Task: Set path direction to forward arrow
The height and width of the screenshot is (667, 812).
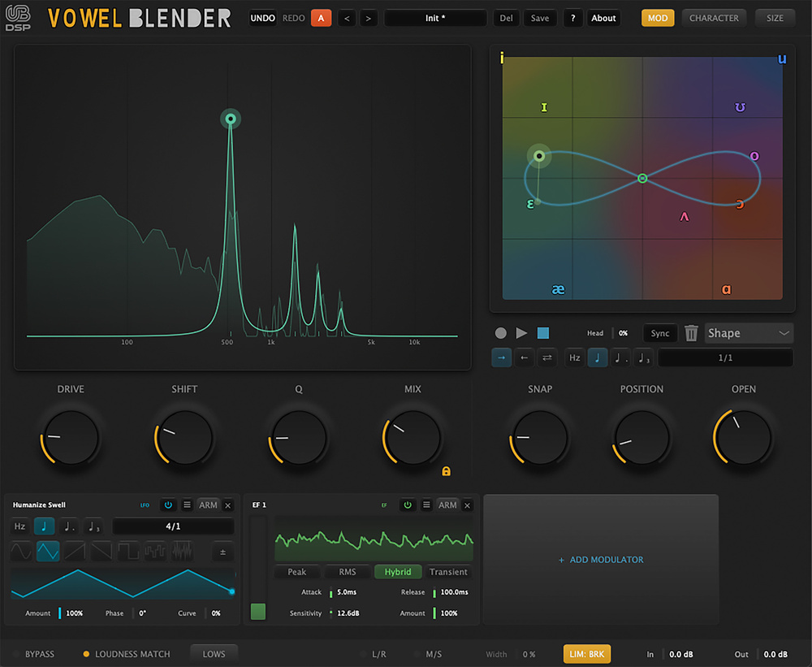Action: 501,357
